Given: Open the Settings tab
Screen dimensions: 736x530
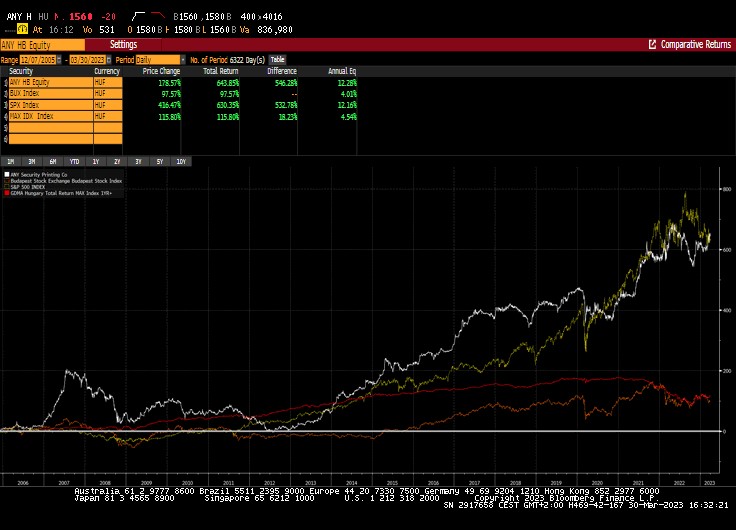Looking at the screenshot, I should coord(123,45).
